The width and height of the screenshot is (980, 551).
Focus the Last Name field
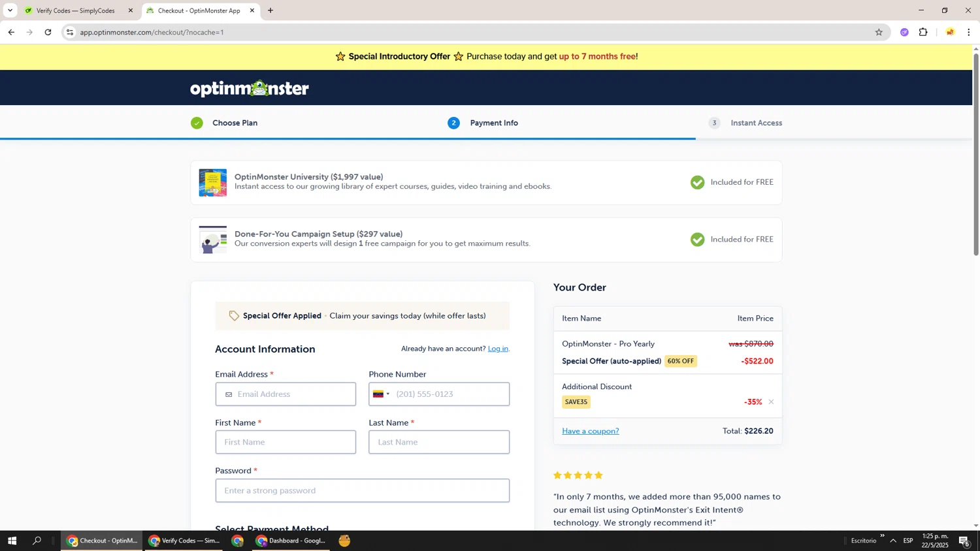439,442
